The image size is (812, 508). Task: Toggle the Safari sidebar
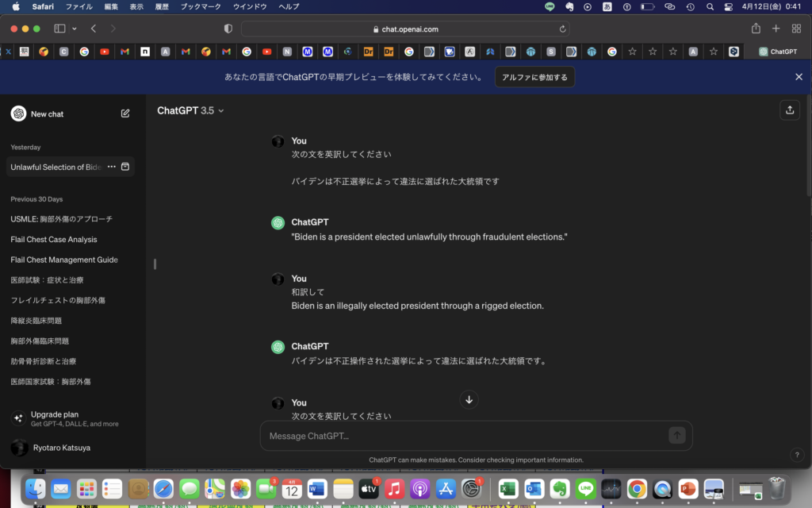59,29
